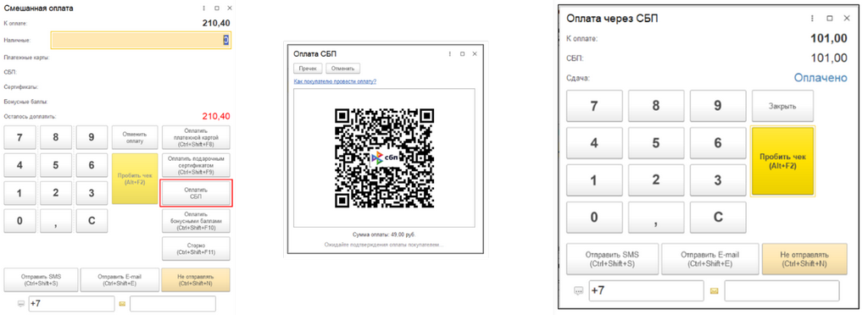Click the comma key in Оплата через СБП

pos(656,217)
